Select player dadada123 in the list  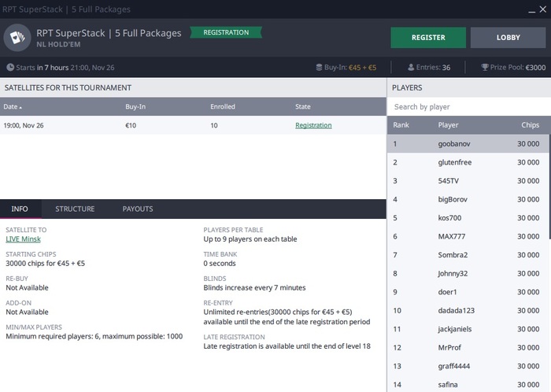click(x=468, y=310)
